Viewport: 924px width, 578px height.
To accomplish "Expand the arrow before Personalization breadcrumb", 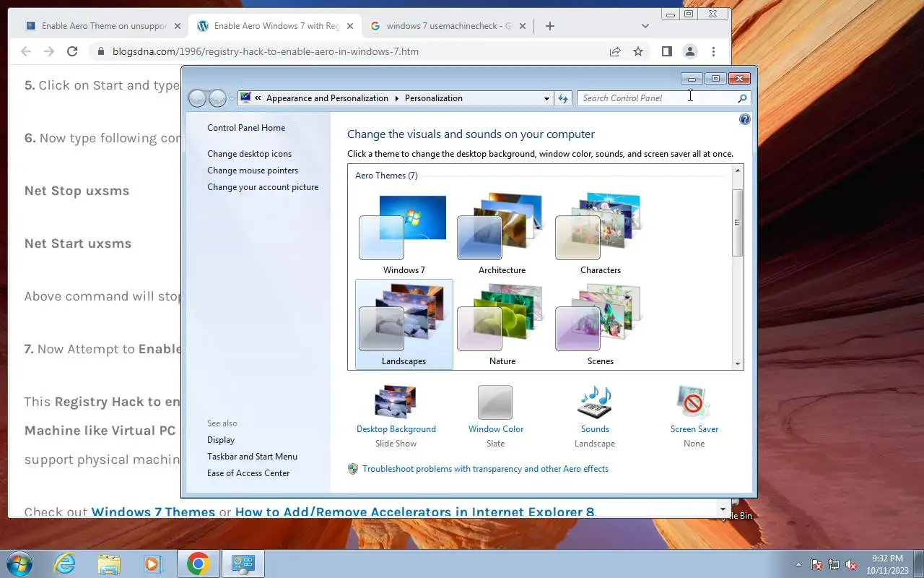I will coord(396,98).
